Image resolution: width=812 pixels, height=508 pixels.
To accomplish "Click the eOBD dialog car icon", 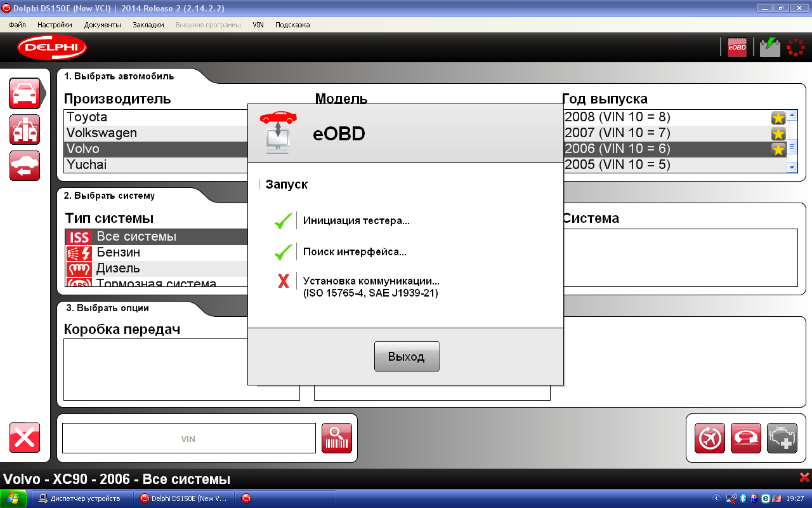I will [278, 131].
